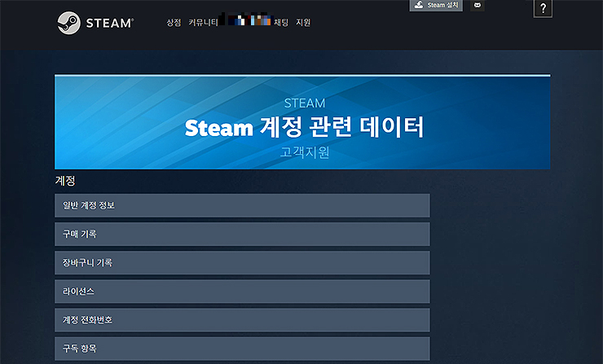
Task: Open 계정 전화번호 phone number row
Action: (x=242, y=320)
